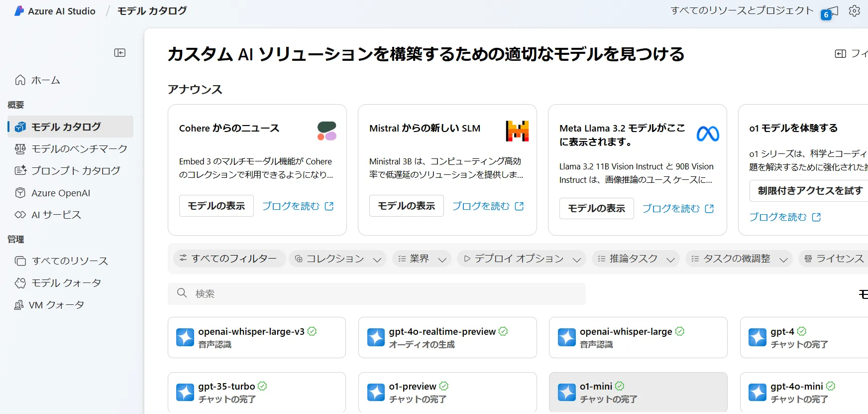Open ブログを読む link on the Meta card
The image size is (868, 414).
(x=678, y=208)
